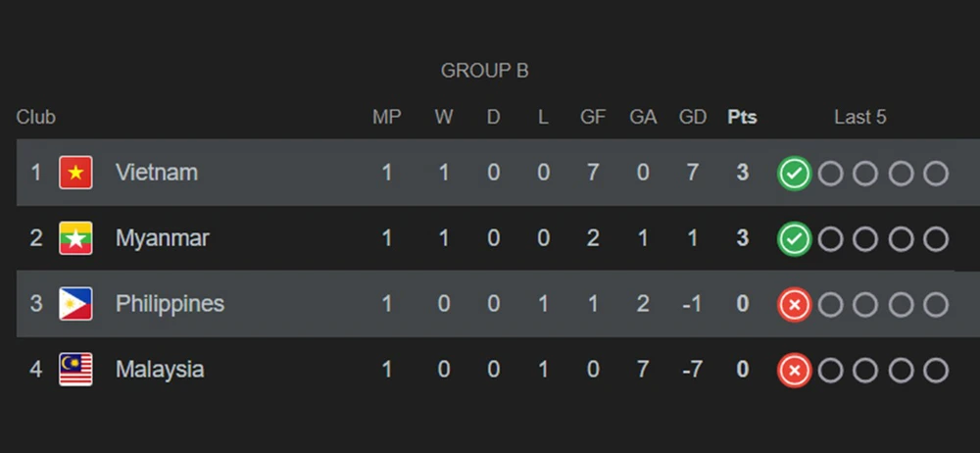Click the MP column header

pyautogui.click(x=387, y=118)
